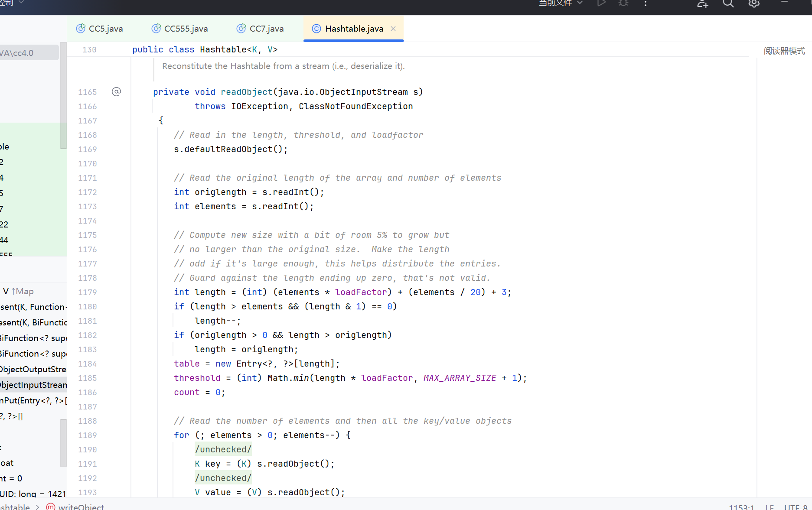The height and width of the screenshot is (510, 812).
Task: Toggle the CC5.java file tab marker
Action: 81,28
